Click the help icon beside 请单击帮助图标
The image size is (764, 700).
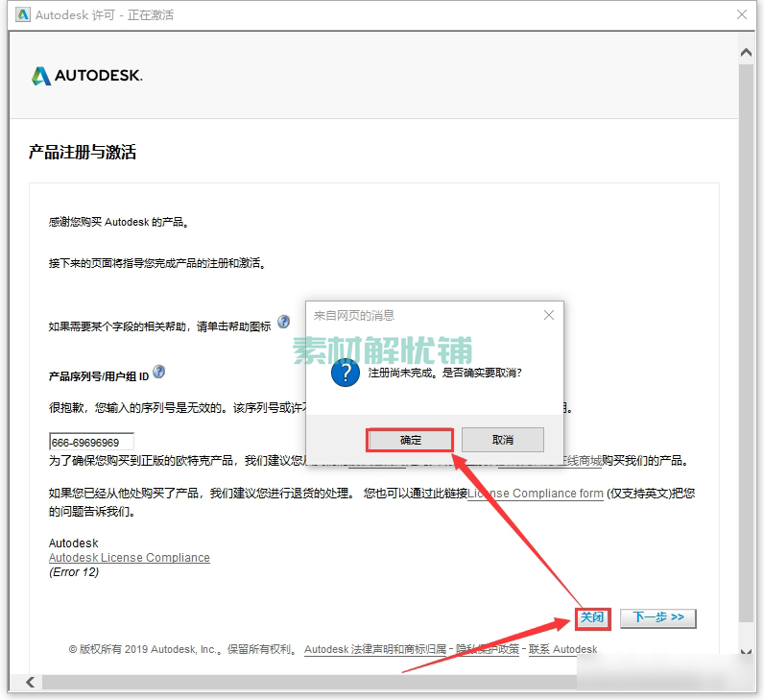tap(283, 322)
